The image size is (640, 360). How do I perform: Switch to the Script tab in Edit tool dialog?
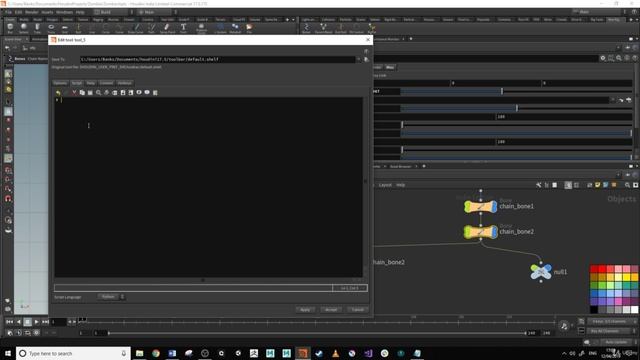point(77,83)
